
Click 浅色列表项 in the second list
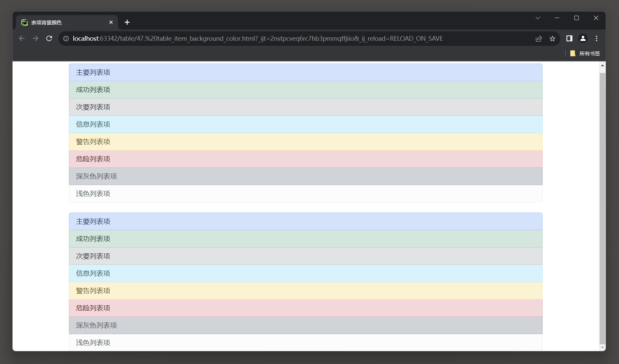click(306, 343)
